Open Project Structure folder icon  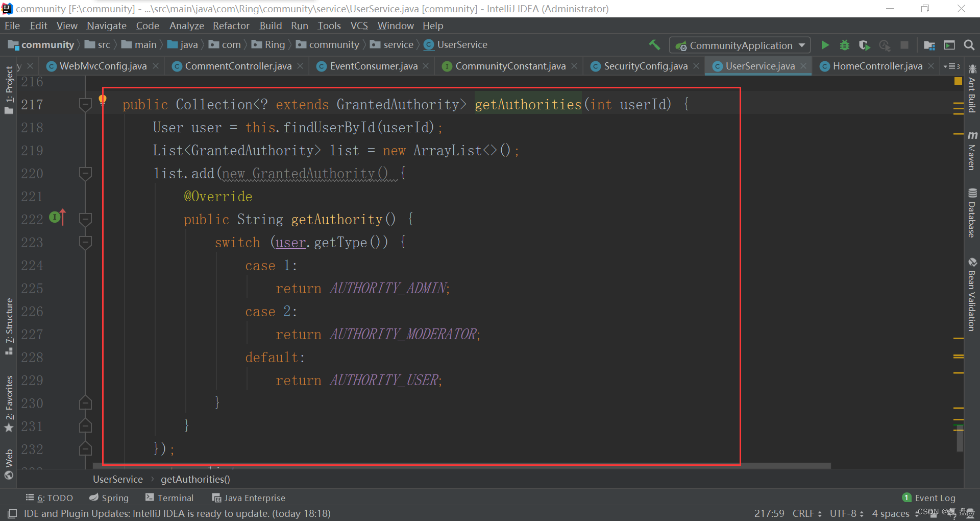pos(929,45)
